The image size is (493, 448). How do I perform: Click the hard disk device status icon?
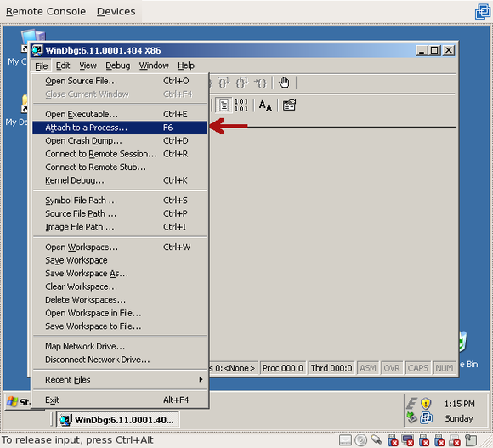coord(345,440)
